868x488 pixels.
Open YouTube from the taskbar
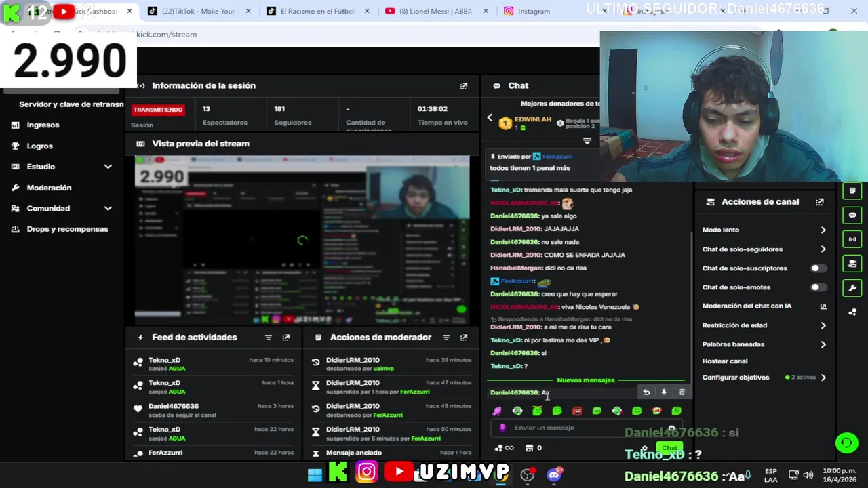399,472
